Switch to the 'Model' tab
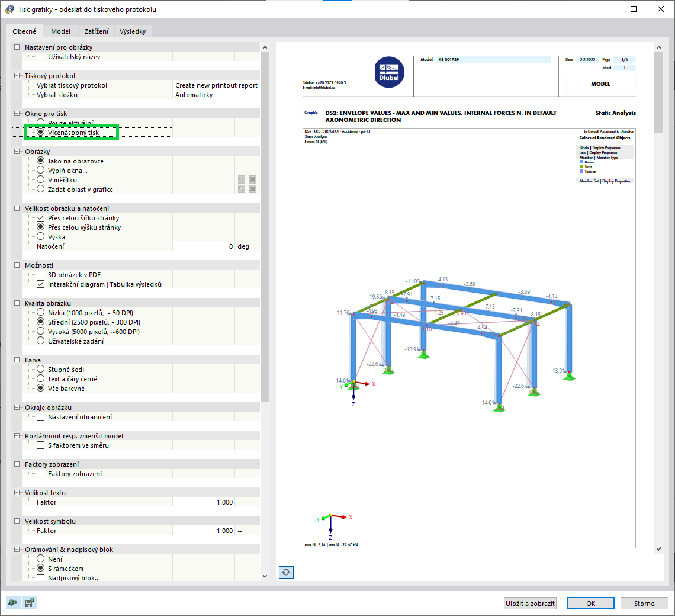The height and width of the screenshot is (616, 675). click(61, 31)
